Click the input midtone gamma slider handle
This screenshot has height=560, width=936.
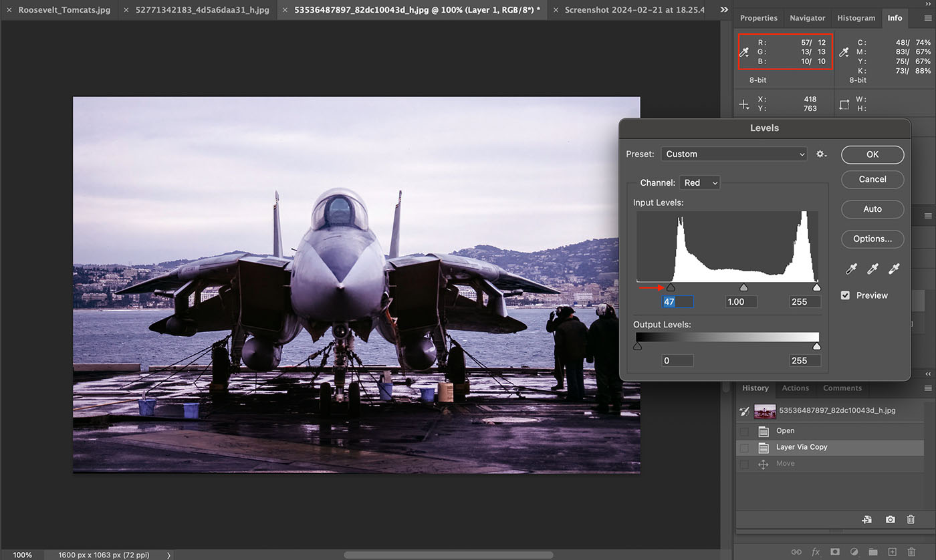(743, 287)
